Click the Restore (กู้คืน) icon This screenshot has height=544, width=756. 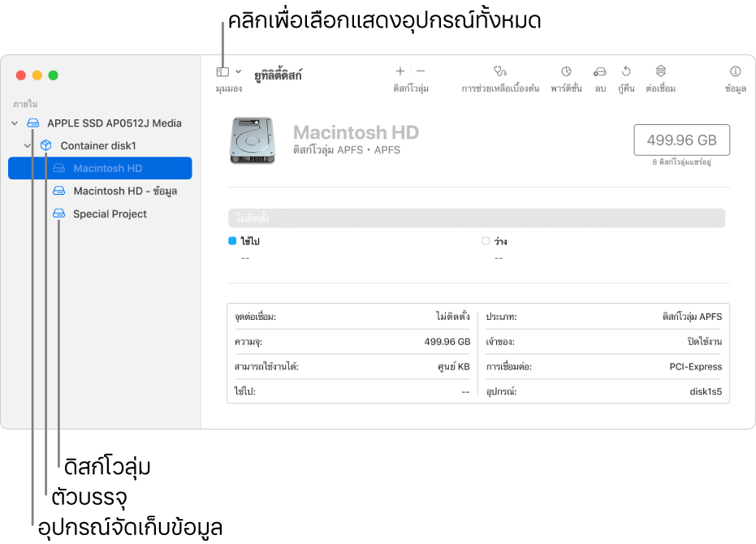(626, 71)
